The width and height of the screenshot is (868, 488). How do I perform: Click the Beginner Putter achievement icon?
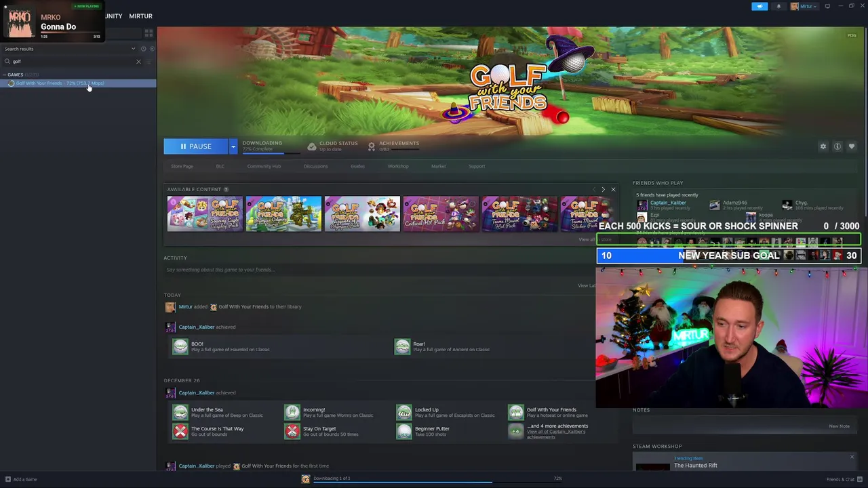pos(403,431)
